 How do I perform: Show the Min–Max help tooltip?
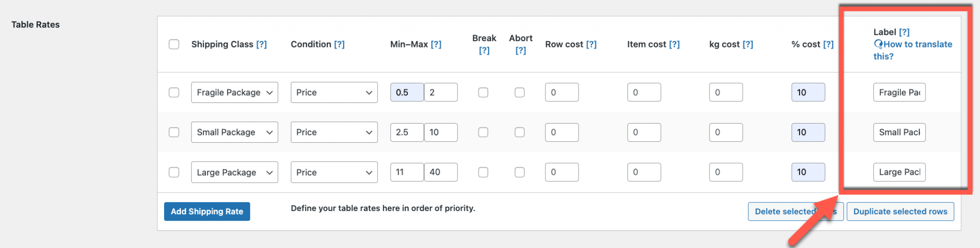tap(436, 44)
